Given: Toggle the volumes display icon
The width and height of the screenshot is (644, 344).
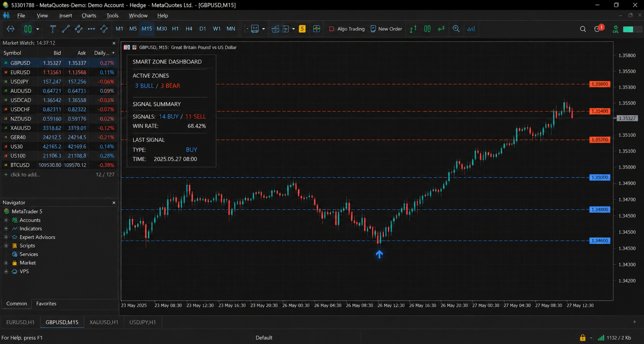Looking at the screenshot, I should tap(471, 29).
